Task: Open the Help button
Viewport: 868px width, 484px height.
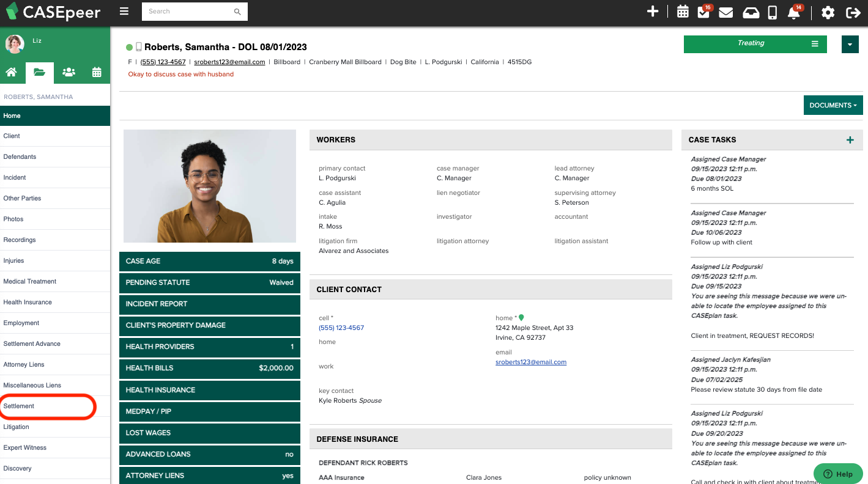Action: pyautogui.click(x=838, y=474)
